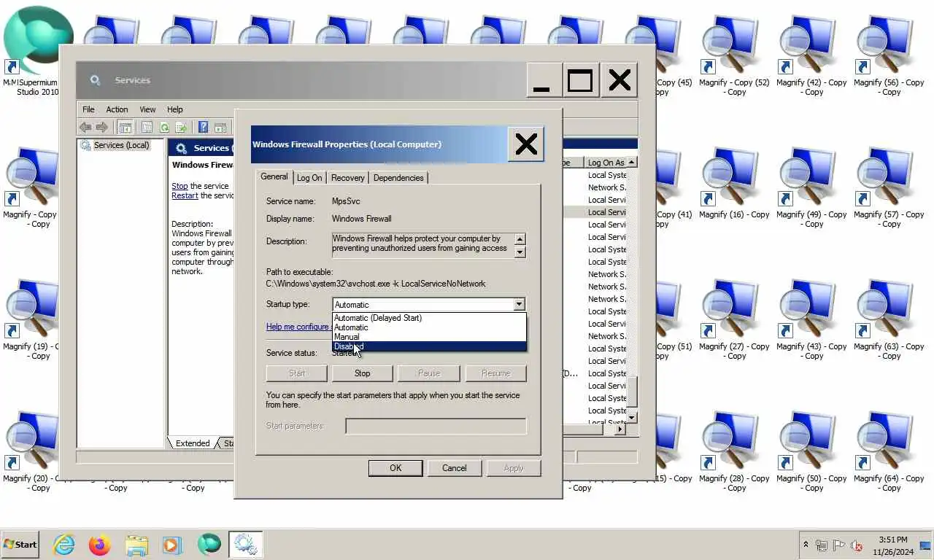Select Magnify - Copy (52) desktop icon
934x560 pixels.
pyautogui.click(x=734, y=55)
